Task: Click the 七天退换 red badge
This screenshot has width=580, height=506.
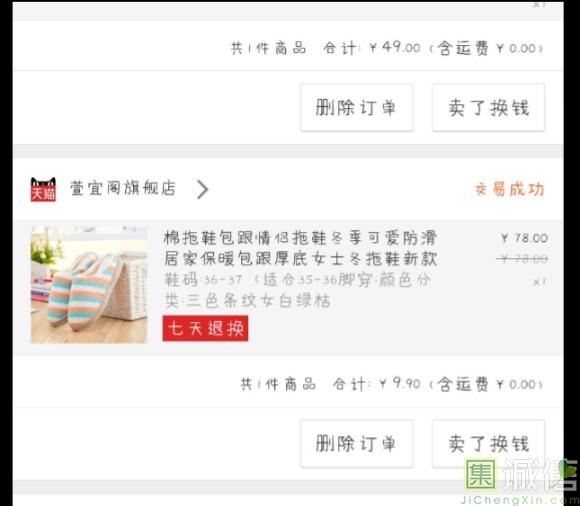Action: point(205,328)
